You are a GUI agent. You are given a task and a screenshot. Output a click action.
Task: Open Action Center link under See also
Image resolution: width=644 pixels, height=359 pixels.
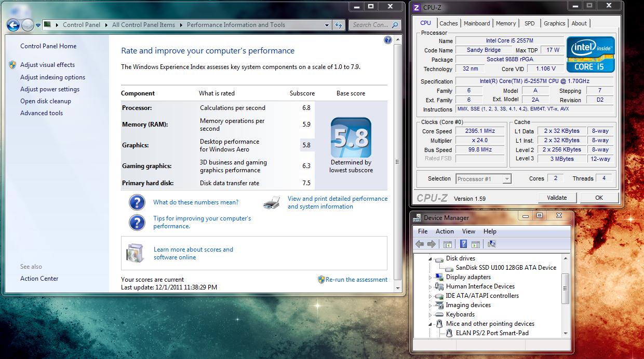coord(39,279)
